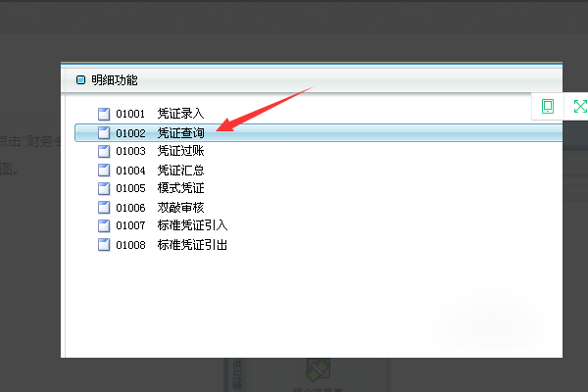Click the icon beside 01007 标准凭证引入
Screen dimensions: 588x392
coord(104,225)
